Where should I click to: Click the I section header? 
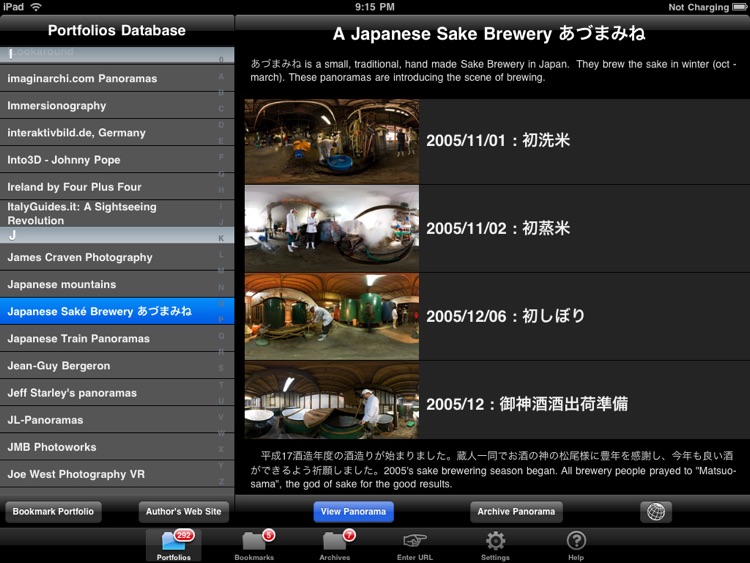117,55
